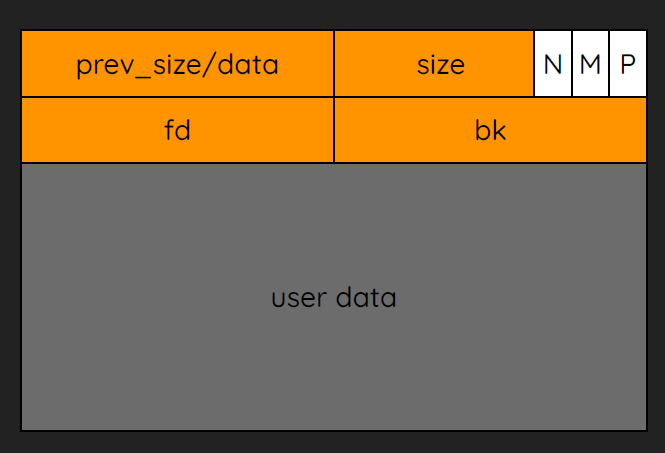Click the letter P in the white box
The width and height of the screenshot is (665, 453).
click(628, 64)
